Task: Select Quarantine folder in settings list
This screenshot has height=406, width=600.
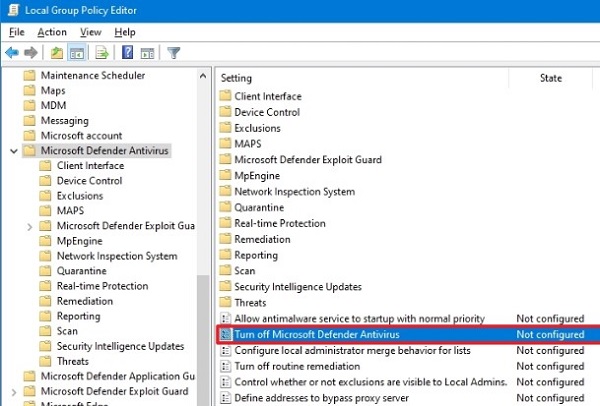Action: coord(259,207)
